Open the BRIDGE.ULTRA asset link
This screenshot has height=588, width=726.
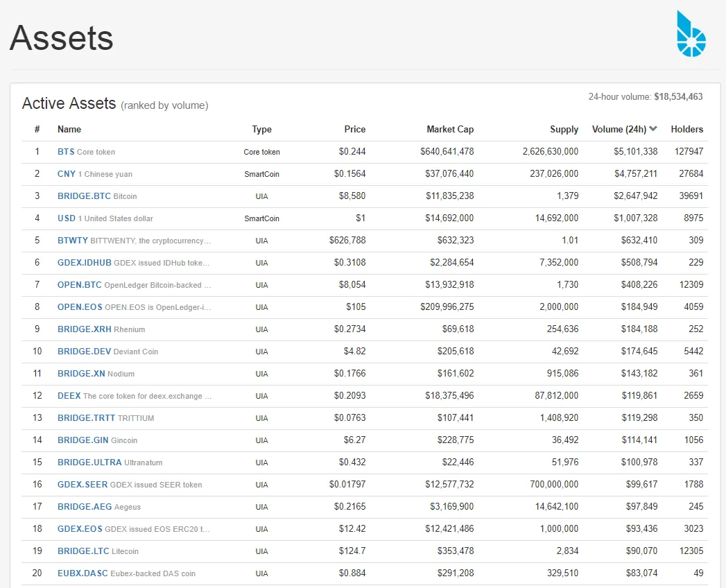tap(89, 462)
